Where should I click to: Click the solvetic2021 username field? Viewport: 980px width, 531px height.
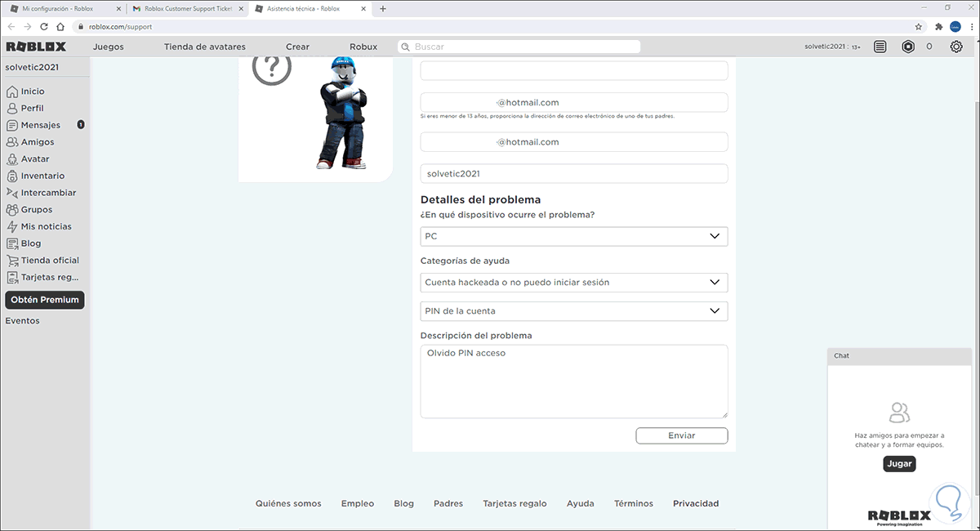tap(574, 174)
